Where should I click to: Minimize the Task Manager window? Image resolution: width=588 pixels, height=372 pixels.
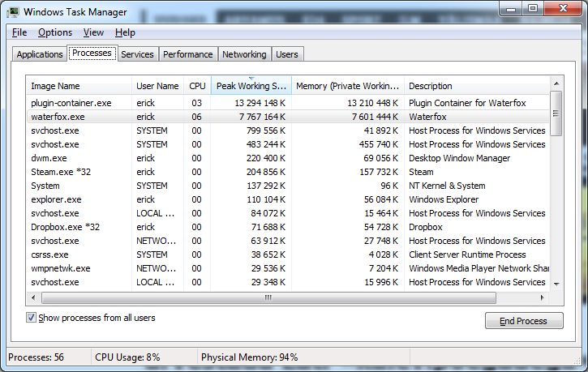pos(511,9)
